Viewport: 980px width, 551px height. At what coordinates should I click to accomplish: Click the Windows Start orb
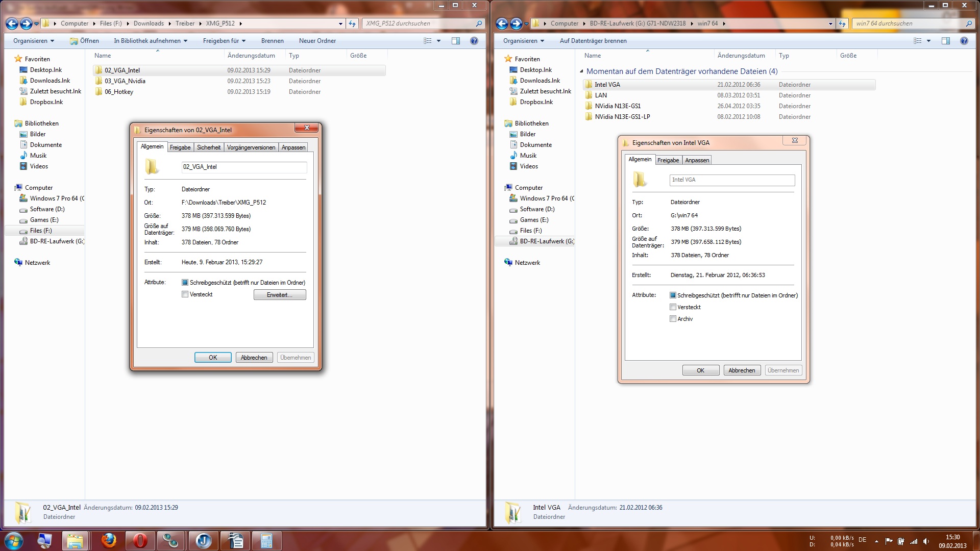pyautogui.click(x=14, y=540)
